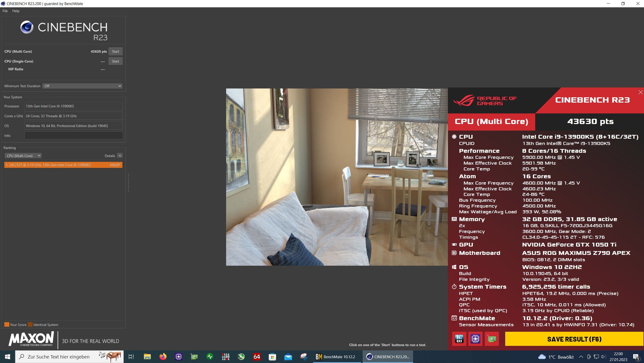Open the Help menu
Viewport: 644px width, 363px height.
pos(16,11)
